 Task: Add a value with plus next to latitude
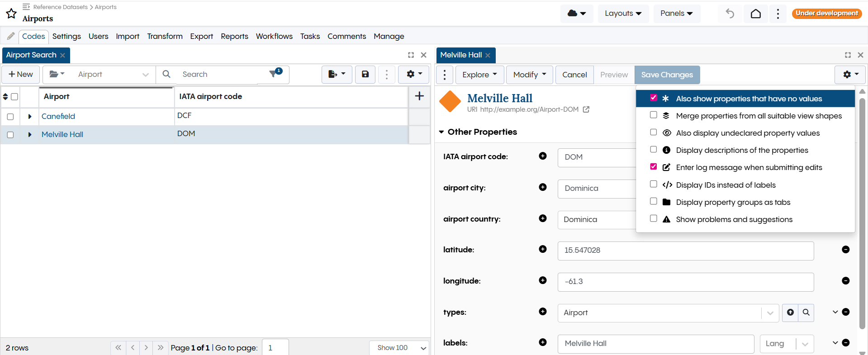[543, 249]
